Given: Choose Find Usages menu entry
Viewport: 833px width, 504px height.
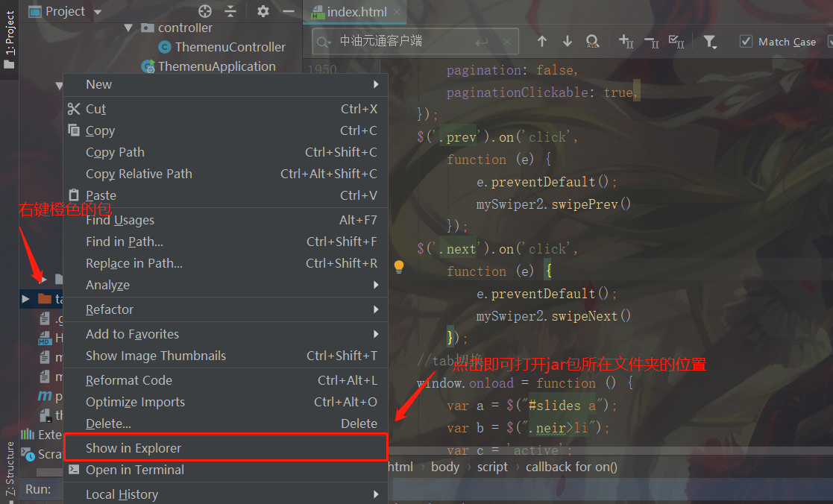Looking at the screenshot, I should [x=226, y=220].
